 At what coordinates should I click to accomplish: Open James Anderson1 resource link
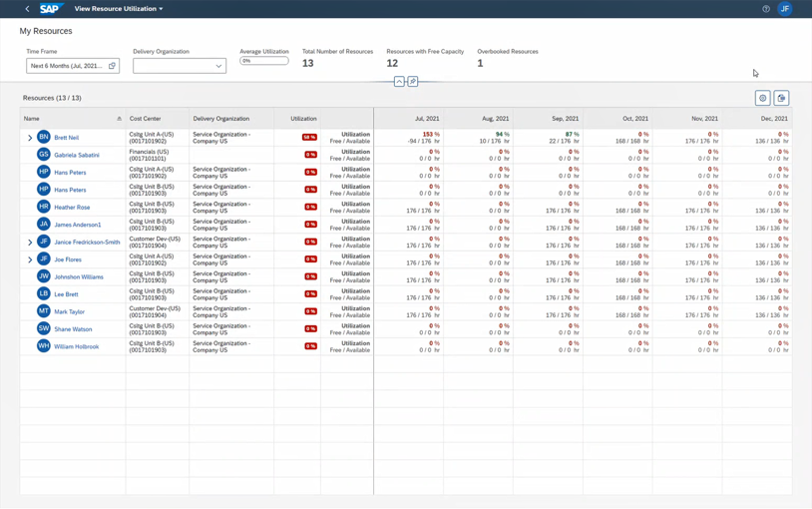pos(78,225)
